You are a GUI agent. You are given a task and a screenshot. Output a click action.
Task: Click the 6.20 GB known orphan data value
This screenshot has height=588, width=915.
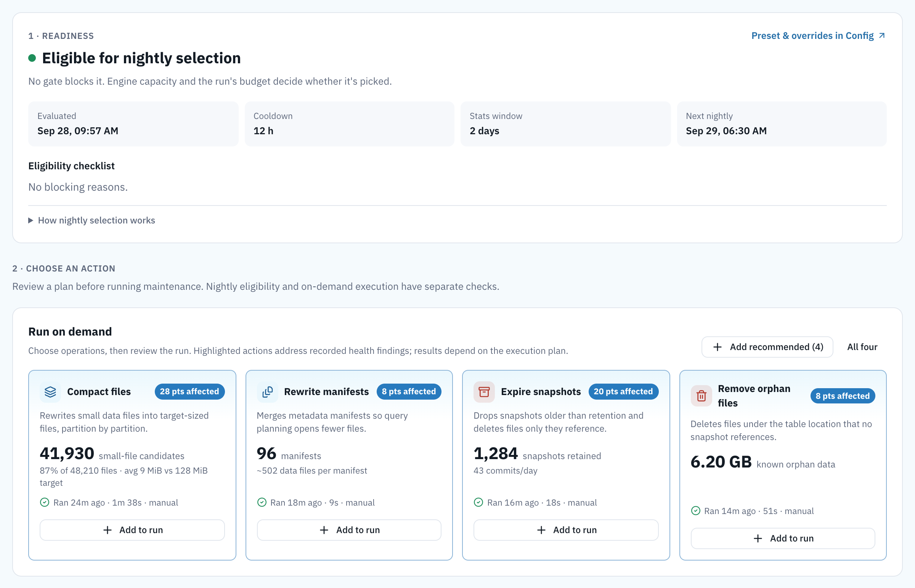click(763, 463)
